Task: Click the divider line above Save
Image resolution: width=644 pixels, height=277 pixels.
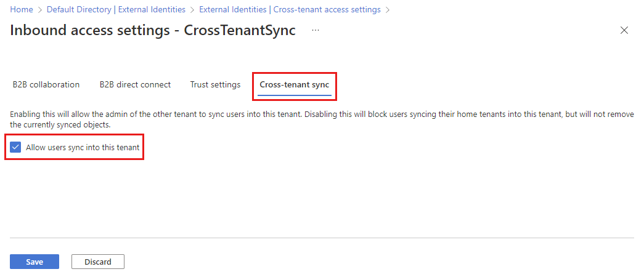Action: coord(322,238)
